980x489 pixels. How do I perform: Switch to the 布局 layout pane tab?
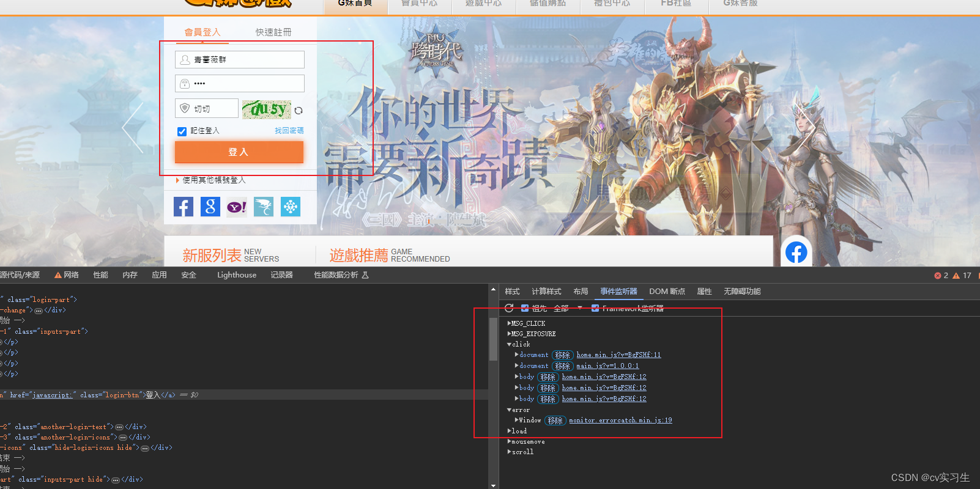581,292
